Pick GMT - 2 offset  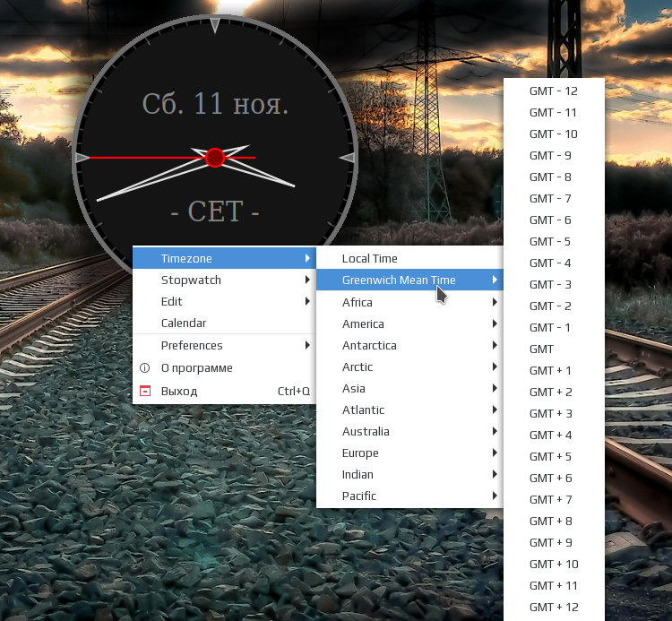click(x=554, y=306)
